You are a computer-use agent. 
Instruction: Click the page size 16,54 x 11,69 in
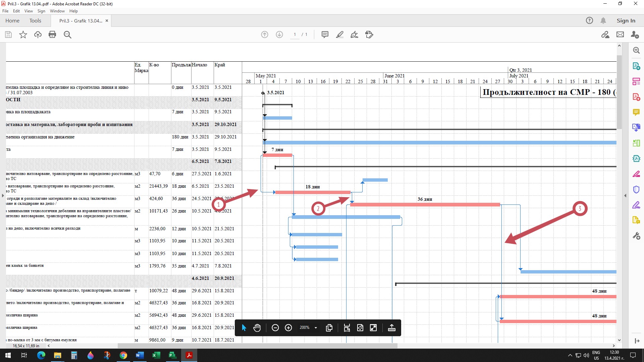26,346
